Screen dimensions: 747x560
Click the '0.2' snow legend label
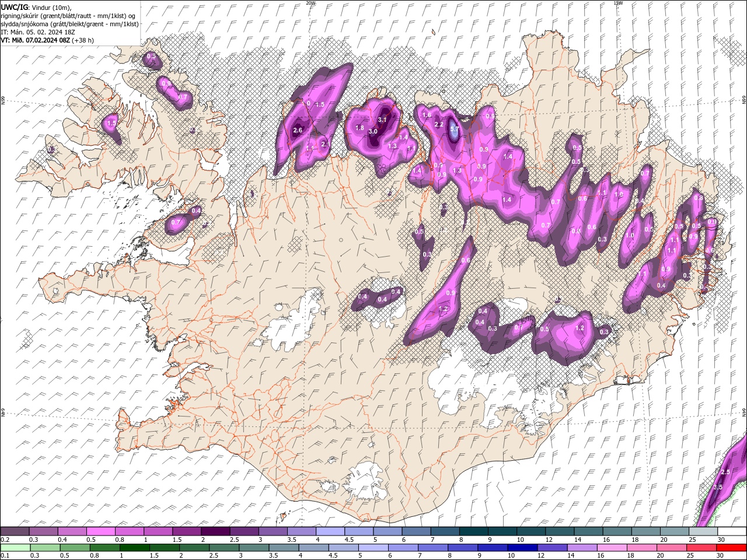pyautogui.click(x=4, y=540)
